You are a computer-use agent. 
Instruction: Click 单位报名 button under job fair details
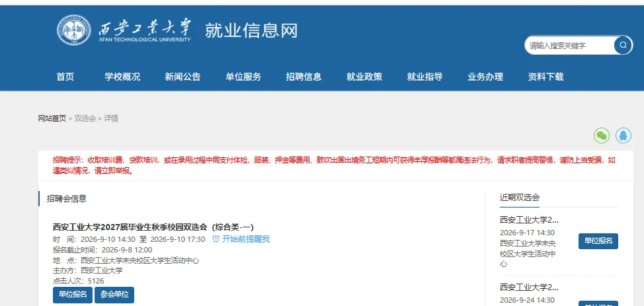point(73,295)
